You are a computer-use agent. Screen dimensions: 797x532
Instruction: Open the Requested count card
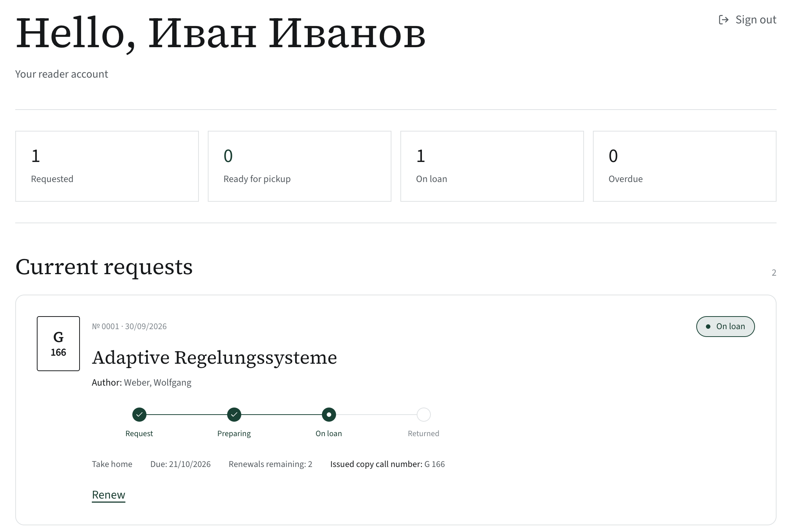pos(107,166)
